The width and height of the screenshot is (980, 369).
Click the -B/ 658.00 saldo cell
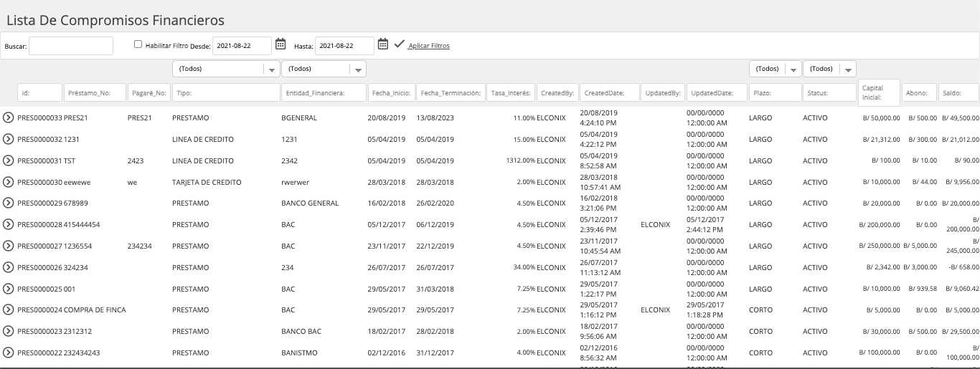click(x=962, y=267)
